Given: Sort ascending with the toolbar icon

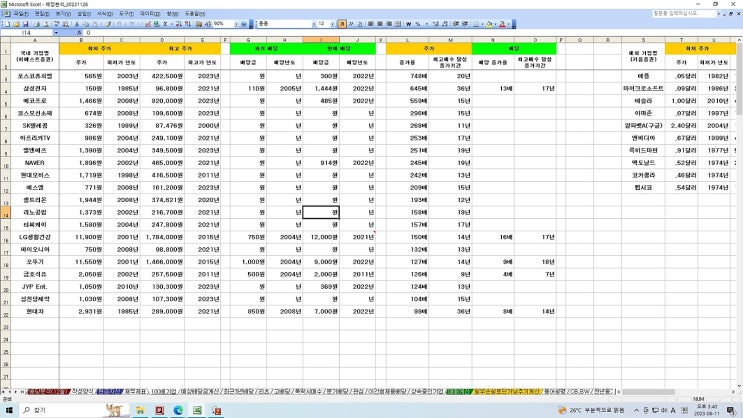Looking at the screenshot, I should [x=178, y=24].
